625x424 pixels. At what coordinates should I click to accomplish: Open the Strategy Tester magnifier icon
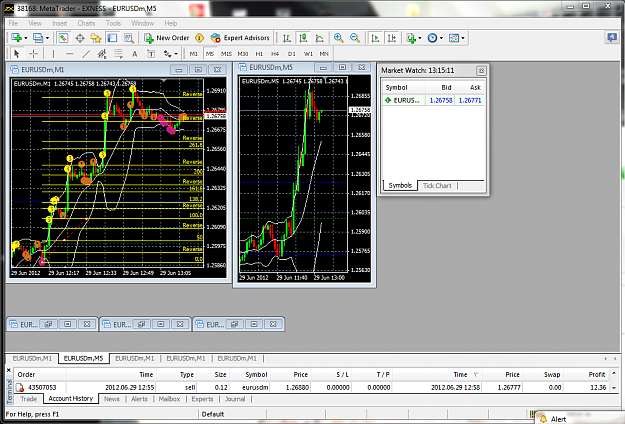[x=129, y=38]
